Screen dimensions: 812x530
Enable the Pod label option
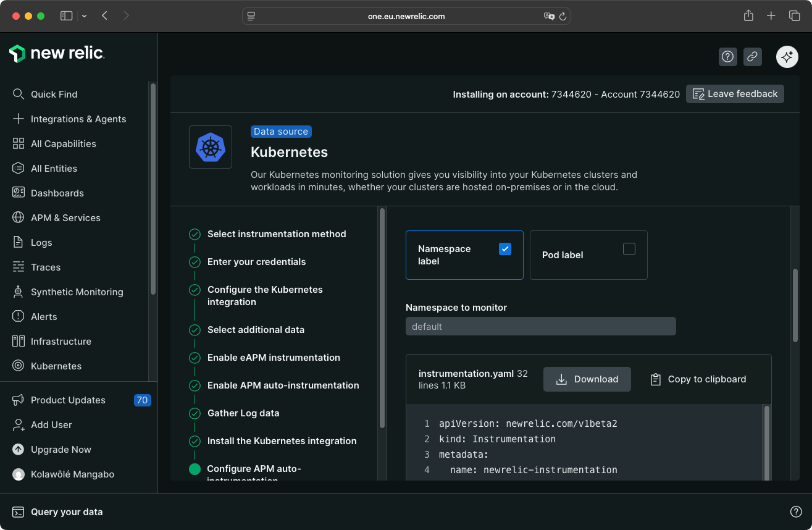click(629, 248)
